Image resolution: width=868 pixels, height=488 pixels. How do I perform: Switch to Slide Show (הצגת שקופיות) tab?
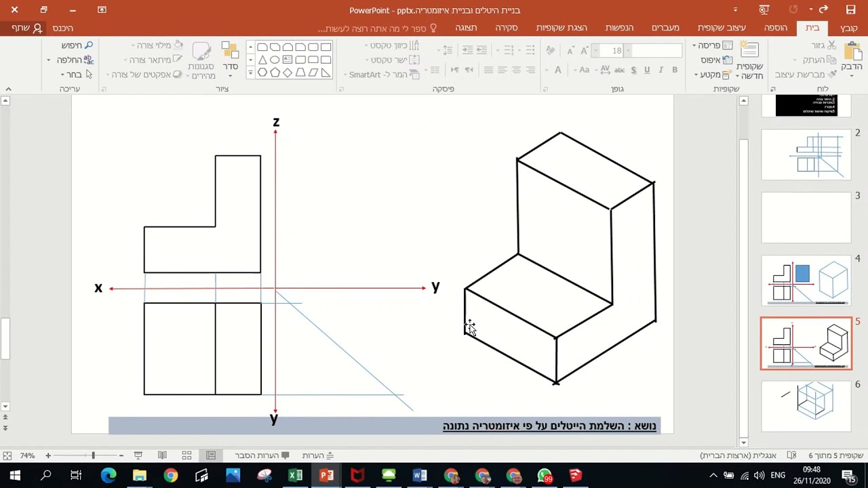point(561,28)
